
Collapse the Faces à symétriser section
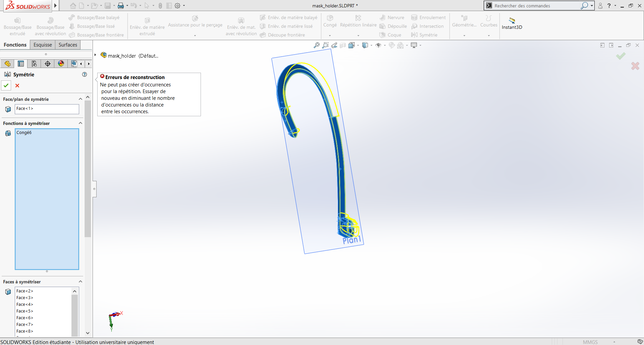(80, 282)
